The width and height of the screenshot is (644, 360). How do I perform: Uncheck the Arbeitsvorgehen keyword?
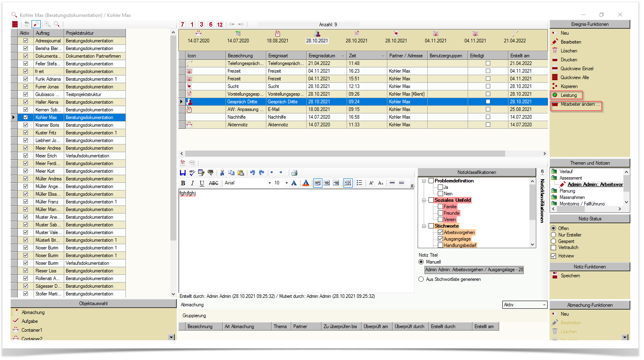(441, 232)
